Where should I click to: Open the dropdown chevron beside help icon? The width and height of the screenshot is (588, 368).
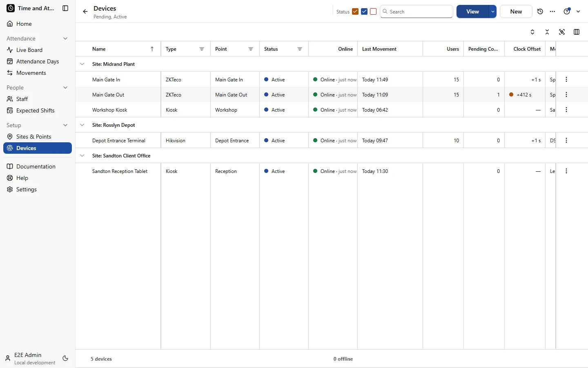tap(578, 11)
